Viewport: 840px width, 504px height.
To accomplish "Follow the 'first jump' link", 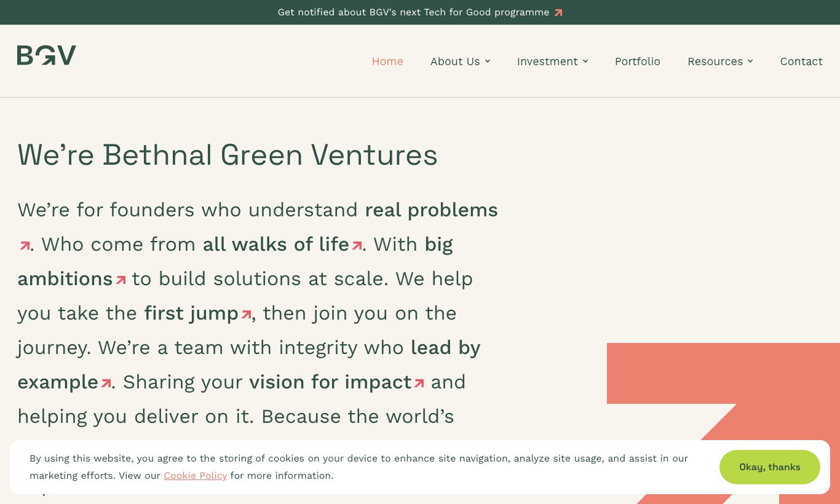I will click(x=191, y=313).
